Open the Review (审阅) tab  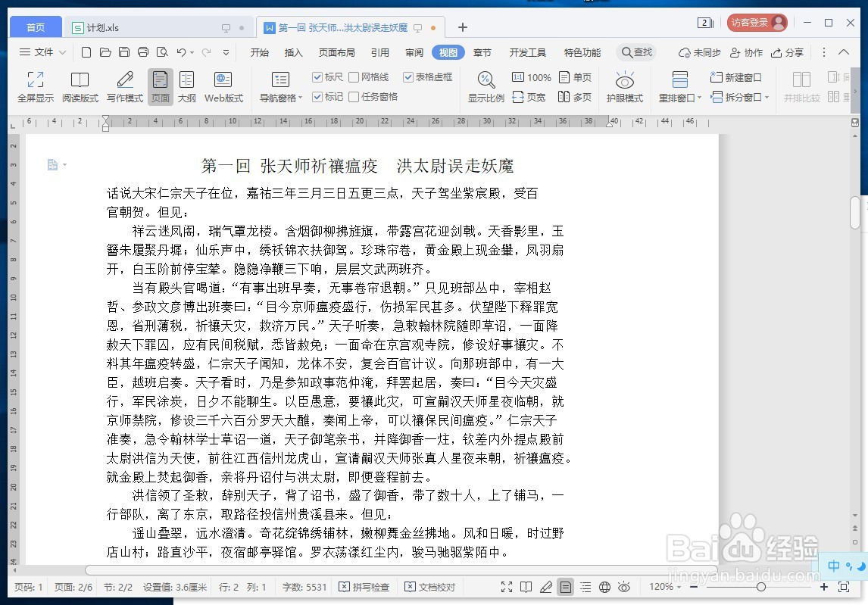click(414, 52)
